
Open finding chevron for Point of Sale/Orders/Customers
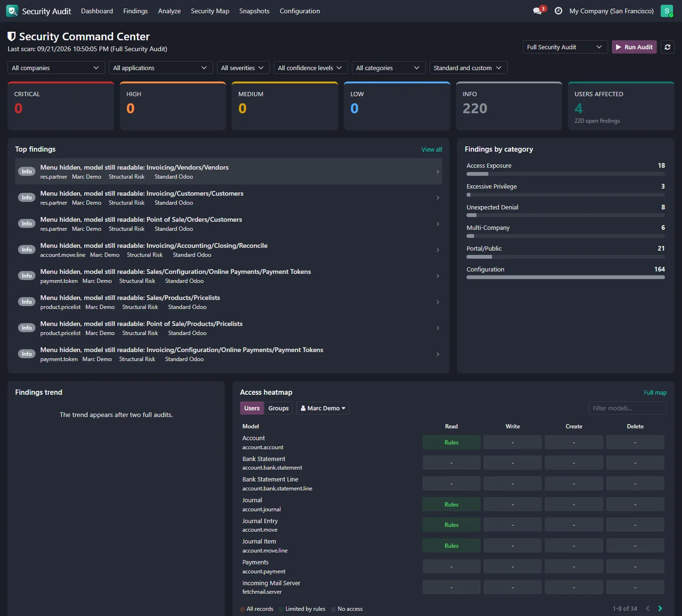pos(437,224)
